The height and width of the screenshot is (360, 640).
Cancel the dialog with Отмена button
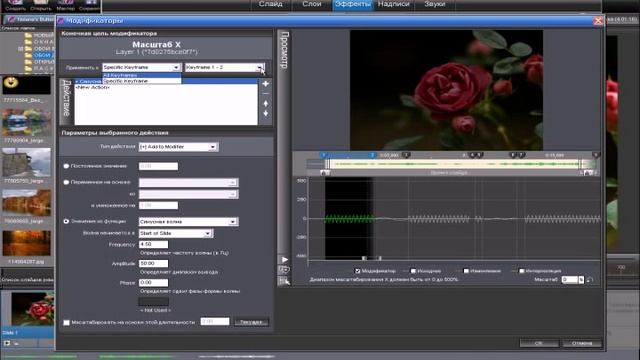(582, 343)
